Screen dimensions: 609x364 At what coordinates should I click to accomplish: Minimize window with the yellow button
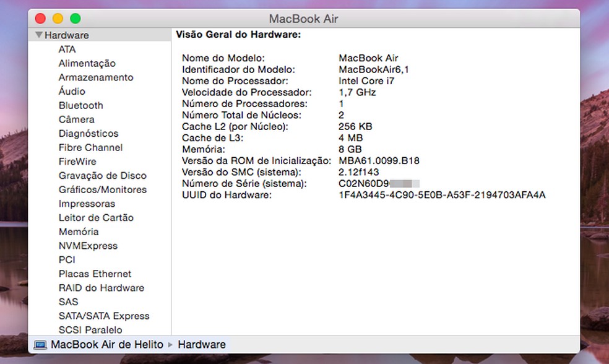(58, 18)
